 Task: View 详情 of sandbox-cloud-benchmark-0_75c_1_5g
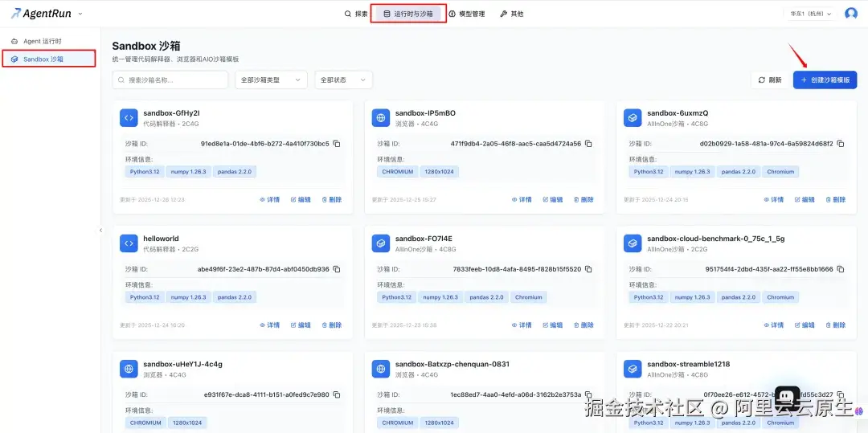coord(773,325)
